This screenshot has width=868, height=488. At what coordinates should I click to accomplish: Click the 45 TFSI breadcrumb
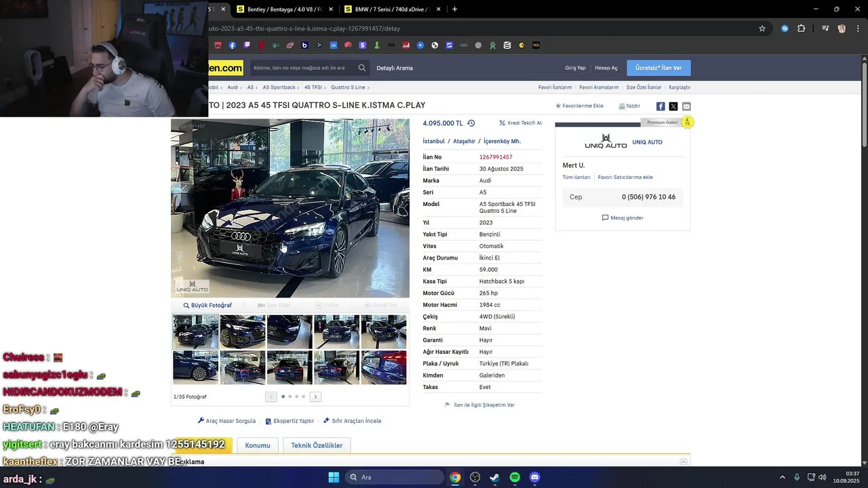pos(313,87)
